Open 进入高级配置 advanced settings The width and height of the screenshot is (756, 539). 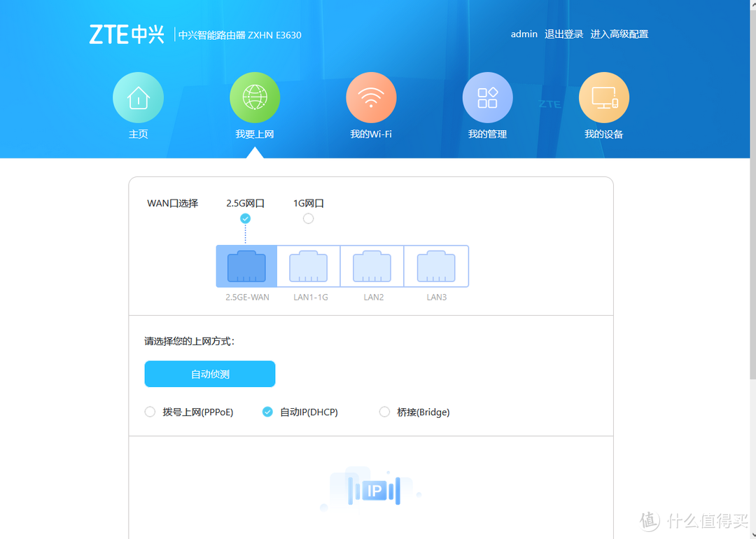619,34
